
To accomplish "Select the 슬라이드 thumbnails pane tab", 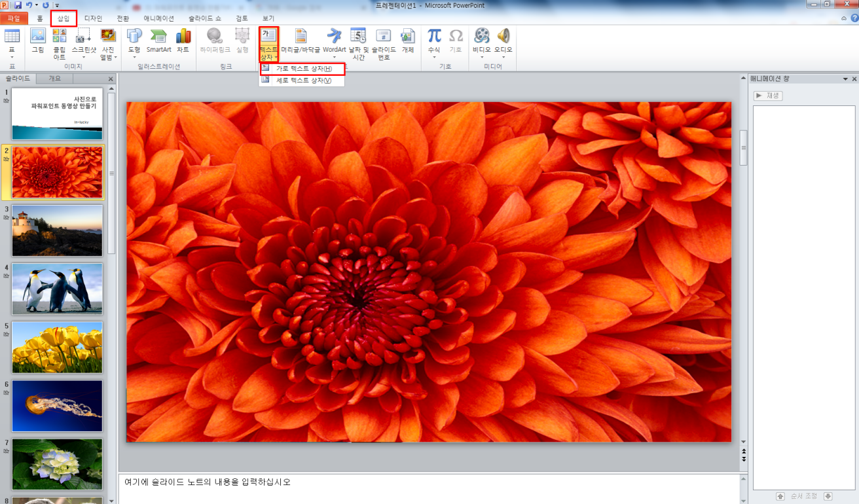I will click(x=18, y=79).
